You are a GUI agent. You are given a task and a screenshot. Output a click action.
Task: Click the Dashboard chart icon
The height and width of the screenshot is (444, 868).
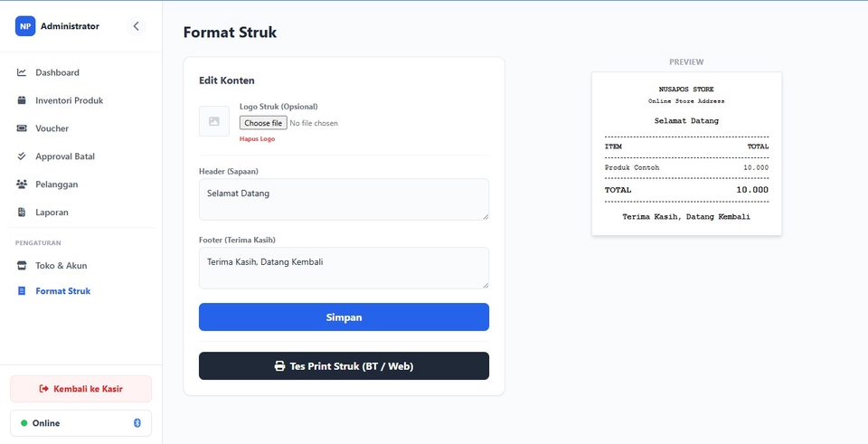coord(22,72)
